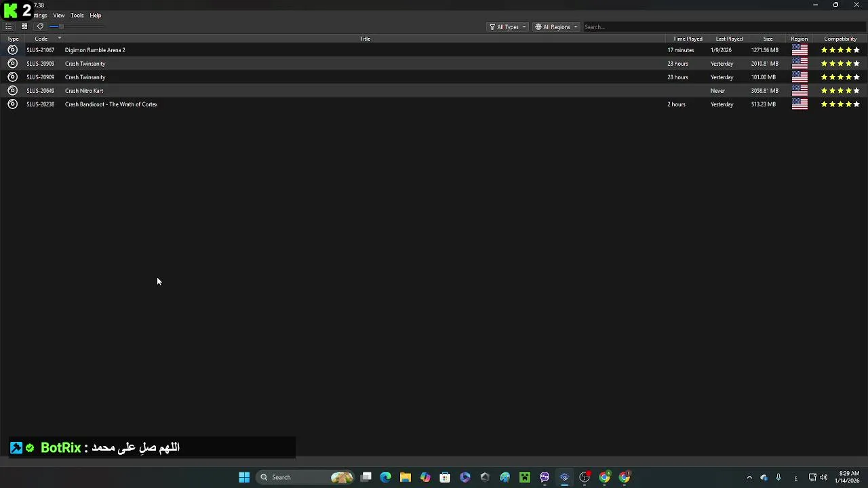The width and height of the screenshot is (868, 488).
Task: Toggle the show titles tag icon
Action: click(x=40, y=26)
